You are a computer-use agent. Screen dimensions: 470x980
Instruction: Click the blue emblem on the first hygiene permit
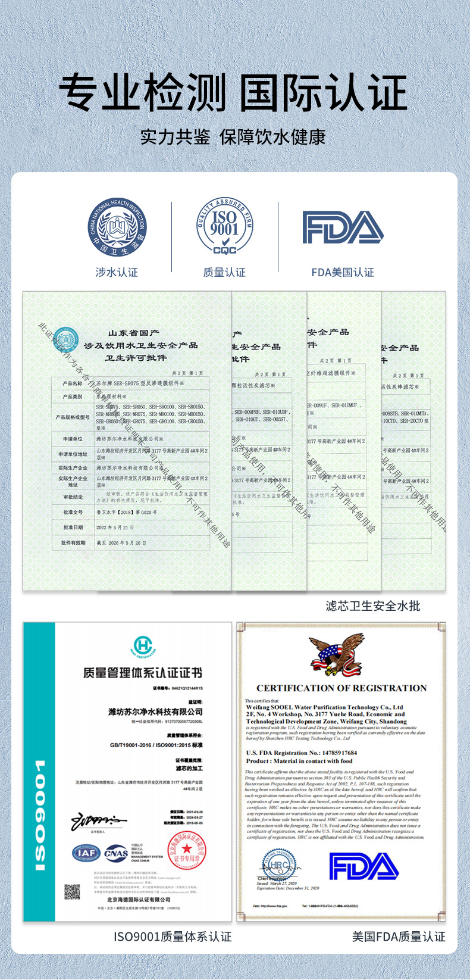point(67,341)
